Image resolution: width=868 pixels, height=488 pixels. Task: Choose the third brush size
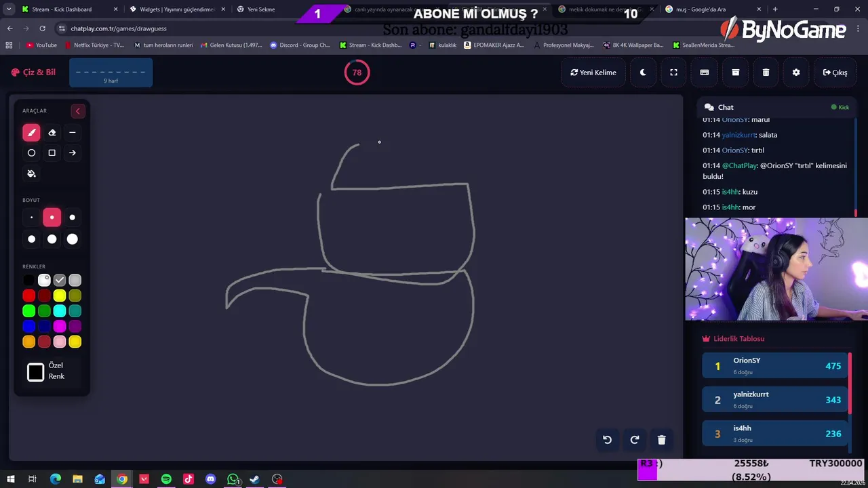[72, 218]
